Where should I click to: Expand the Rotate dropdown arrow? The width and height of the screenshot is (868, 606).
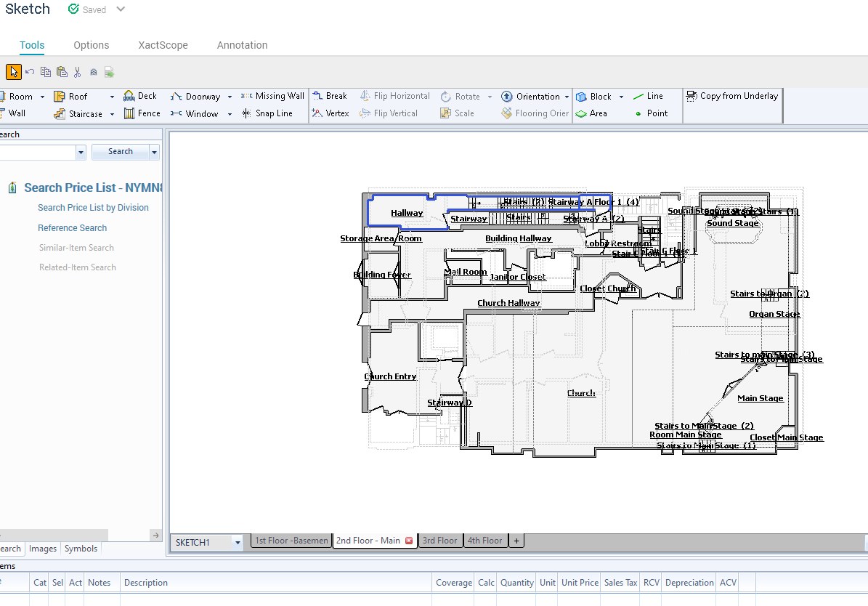490,97
